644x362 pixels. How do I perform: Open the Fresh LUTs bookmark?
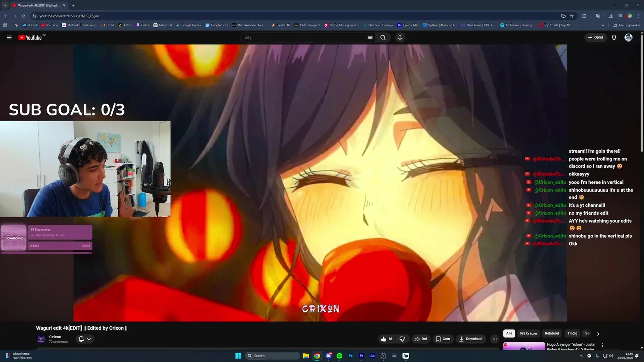coord(281,25)
